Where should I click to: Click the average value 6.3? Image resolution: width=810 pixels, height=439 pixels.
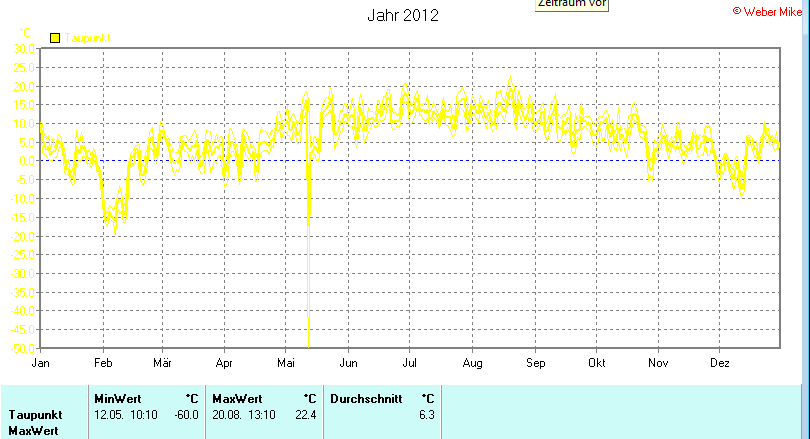pyautogui.click(x=426, y=414)
